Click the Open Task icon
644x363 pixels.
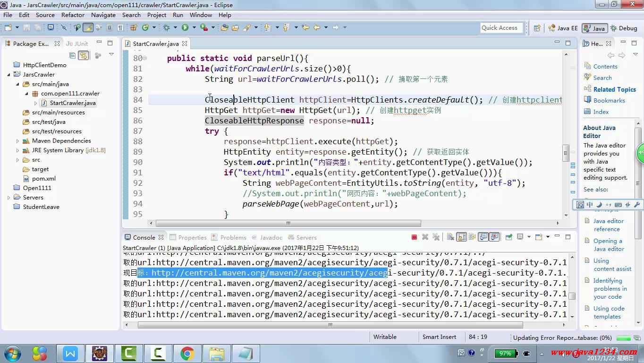(235, 27)
